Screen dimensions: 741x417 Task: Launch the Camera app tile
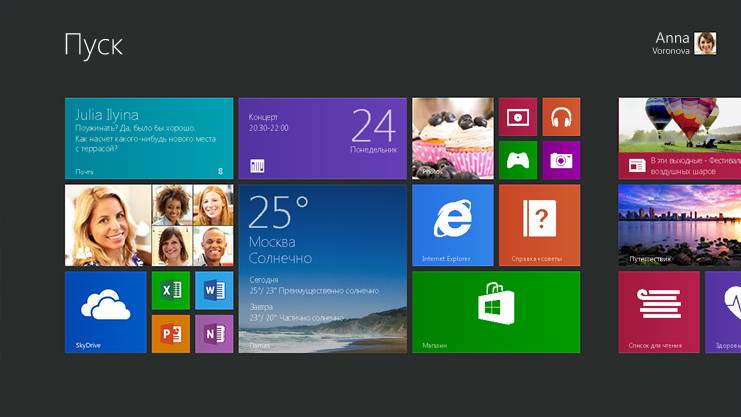click(561, 160)
